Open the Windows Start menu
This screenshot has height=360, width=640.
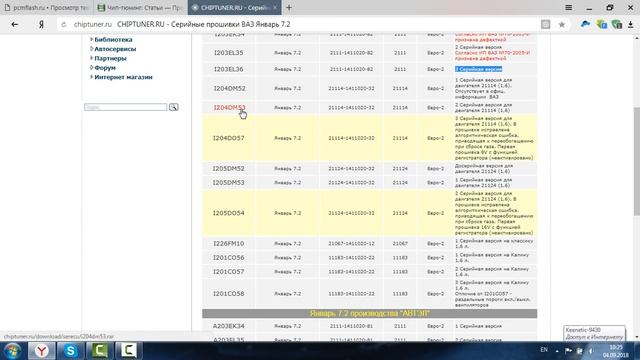[x=12, y=351]
